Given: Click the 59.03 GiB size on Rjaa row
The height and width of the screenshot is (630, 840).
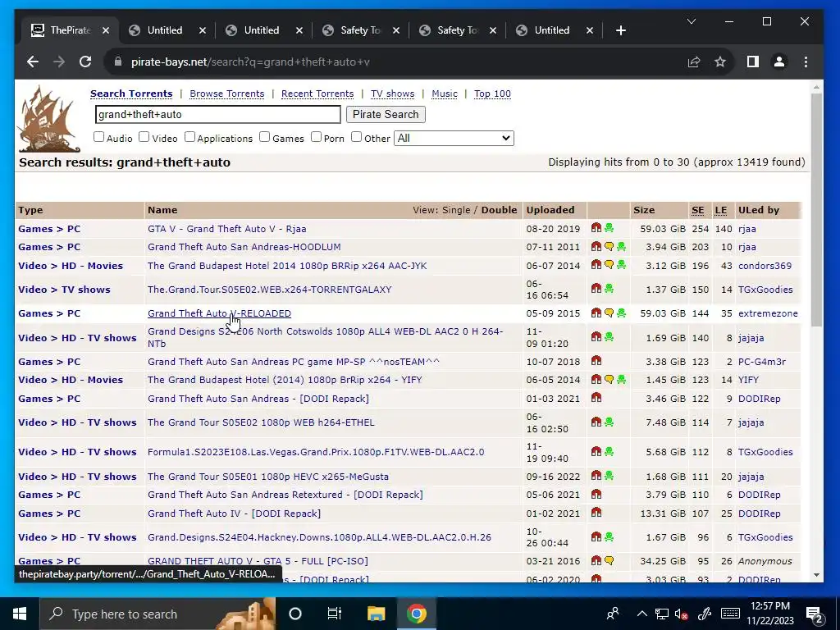Looking at the screenshot, I should coord(663,229).
